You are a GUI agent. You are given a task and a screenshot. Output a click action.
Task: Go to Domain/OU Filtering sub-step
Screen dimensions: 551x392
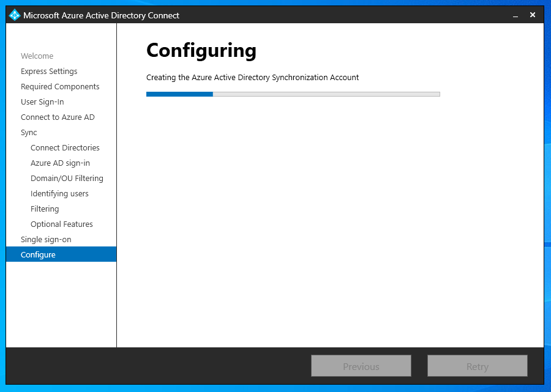point(67,179)
